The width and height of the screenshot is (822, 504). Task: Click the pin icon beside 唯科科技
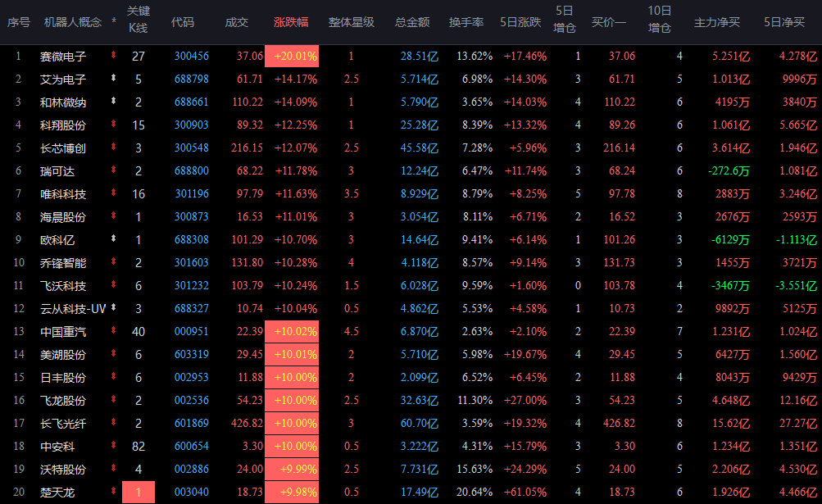tap(113, 192)
